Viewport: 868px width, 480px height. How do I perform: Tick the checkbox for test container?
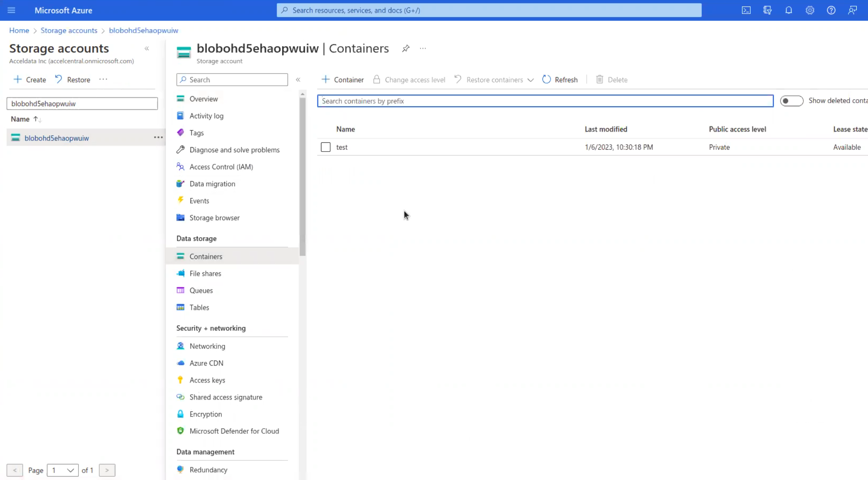(x=325, y=147)
